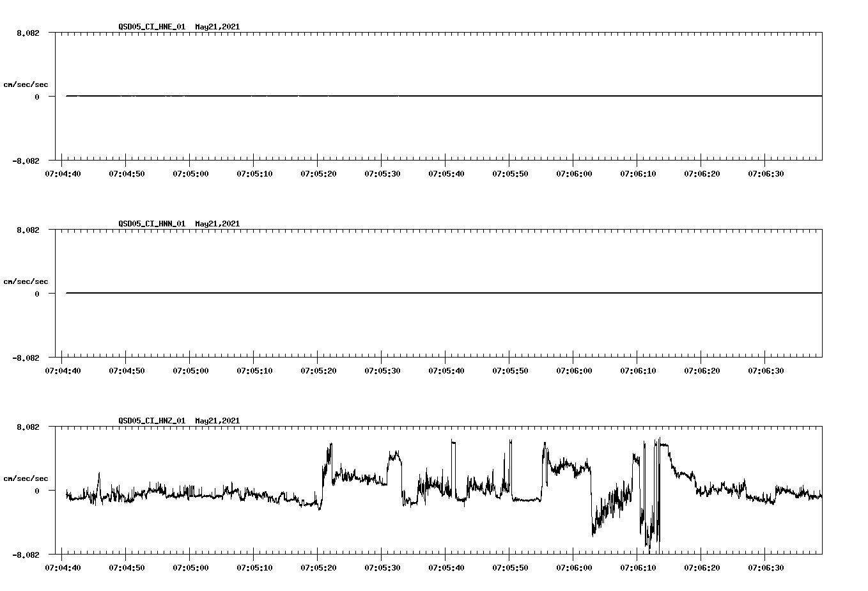
Task: Click the 0 baseline label on middle plot
Action: point(38,294)
